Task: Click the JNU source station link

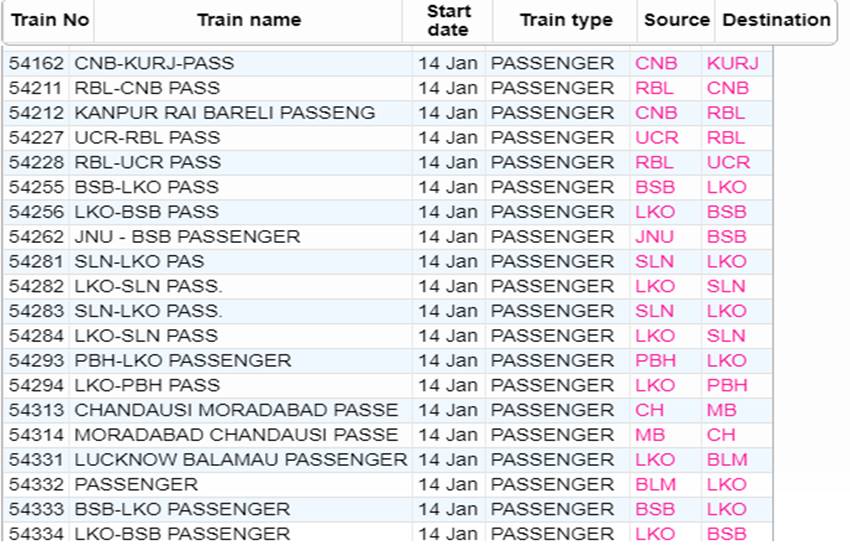Action: 654,237
